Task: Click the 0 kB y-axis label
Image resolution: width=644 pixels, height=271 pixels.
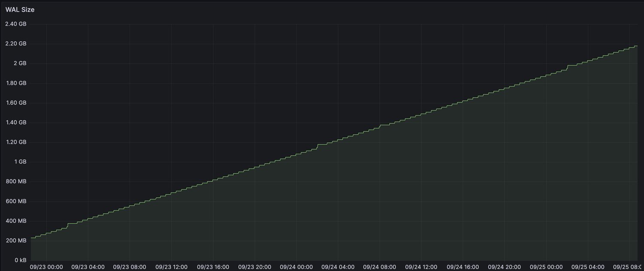Action: pos(20,260)
